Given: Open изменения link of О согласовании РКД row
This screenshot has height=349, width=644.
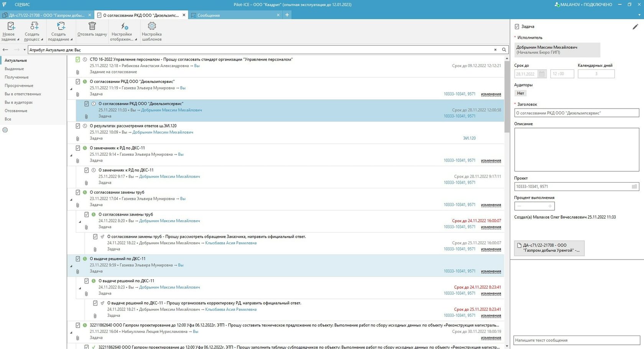Looking at the screenshot, I should point(491,94).
